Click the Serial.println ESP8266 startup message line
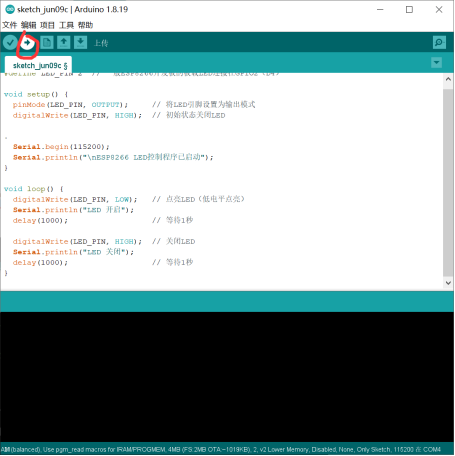The image size is (455, 456). 113,157
